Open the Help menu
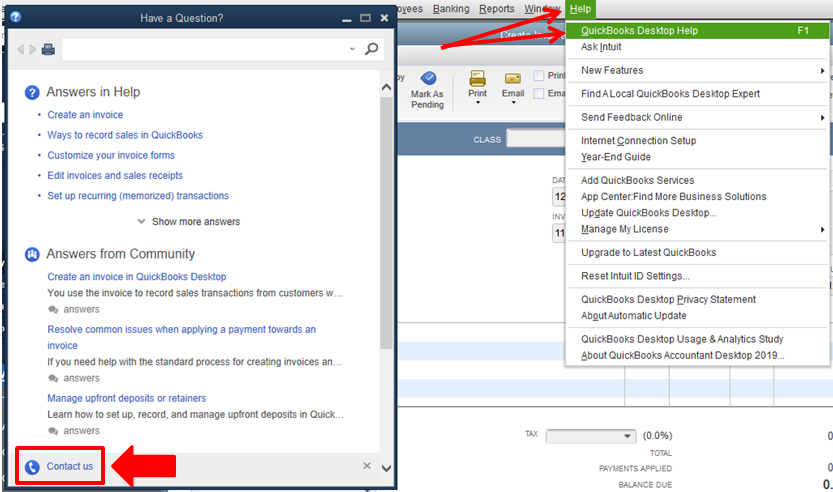This screenshot has width=833, height=492. [x=580, y=9]
